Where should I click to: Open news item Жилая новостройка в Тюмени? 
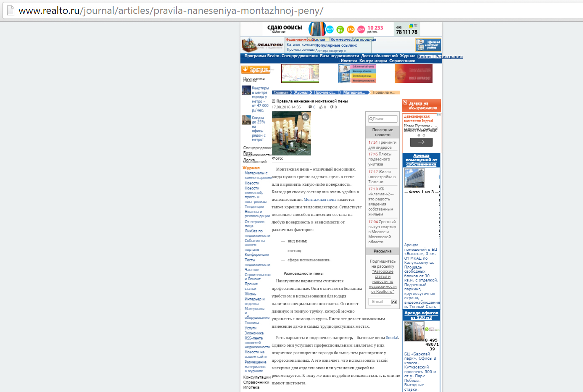tap(382, 177)
